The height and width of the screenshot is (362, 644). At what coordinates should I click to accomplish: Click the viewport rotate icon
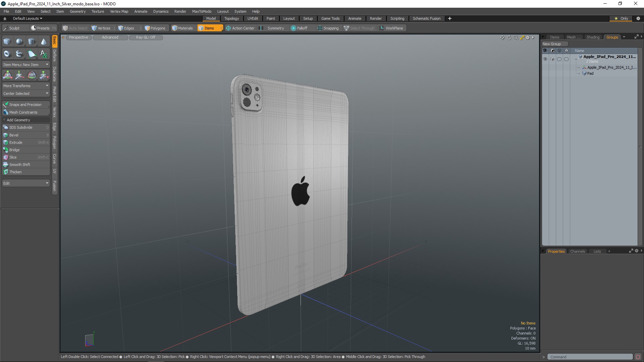click(509, 38)
